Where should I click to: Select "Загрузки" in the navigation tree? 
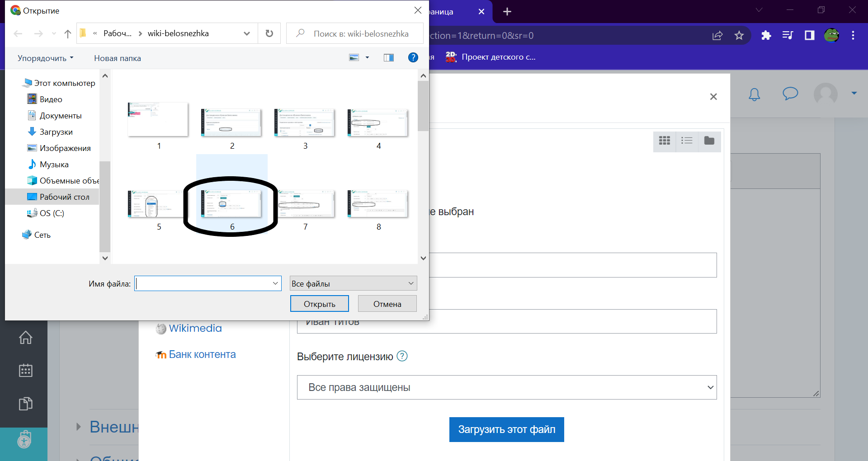pyautogui.click(x=56, y=132)
